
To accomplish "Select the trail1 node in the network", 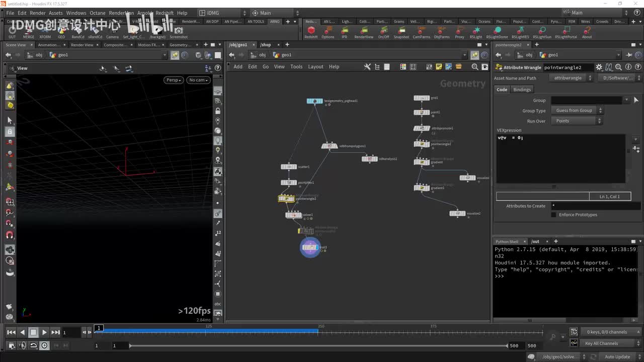I will 310,247.
